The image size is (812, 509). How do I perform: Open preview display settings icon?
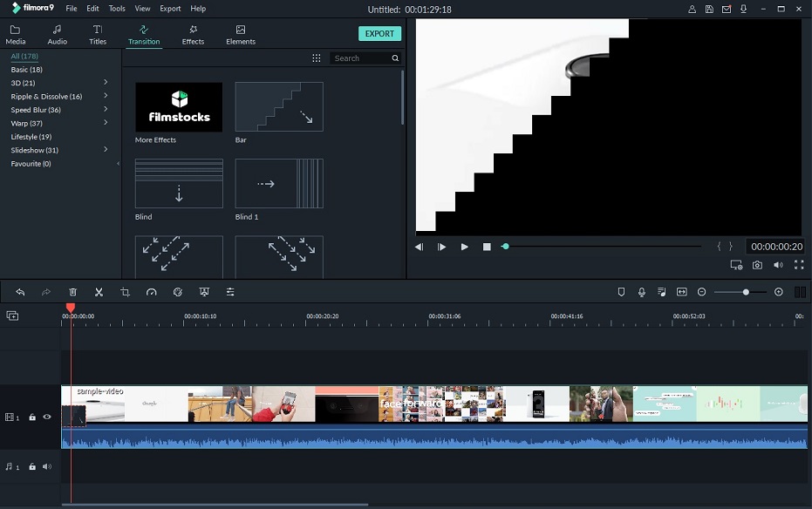point(736,265)
